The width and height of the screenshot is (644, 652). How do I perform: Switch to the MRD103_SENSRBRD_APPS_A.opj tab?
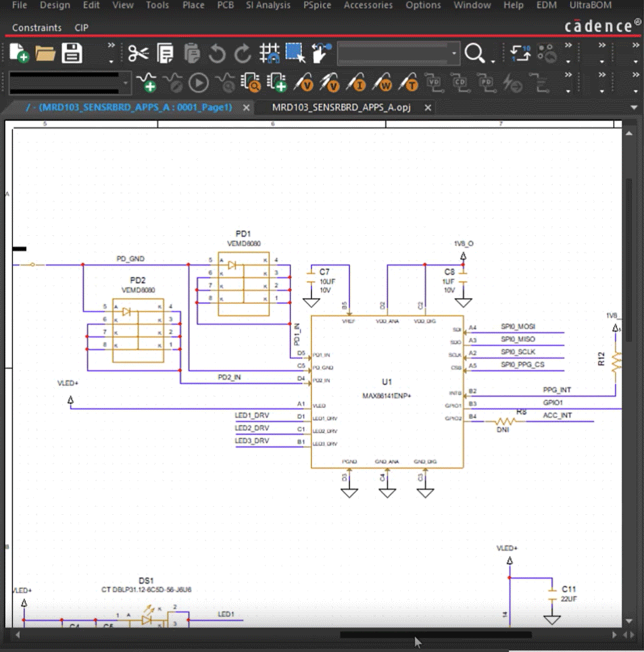coord(341,107)
